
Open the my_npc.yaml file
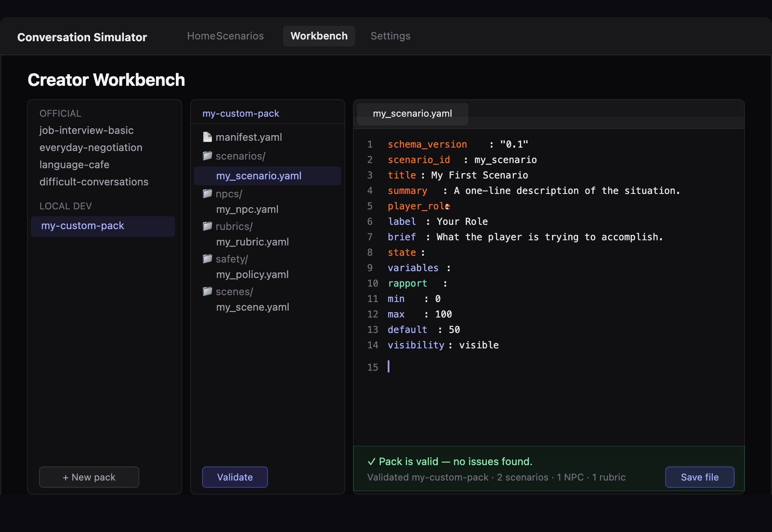[x=247, y=209]
